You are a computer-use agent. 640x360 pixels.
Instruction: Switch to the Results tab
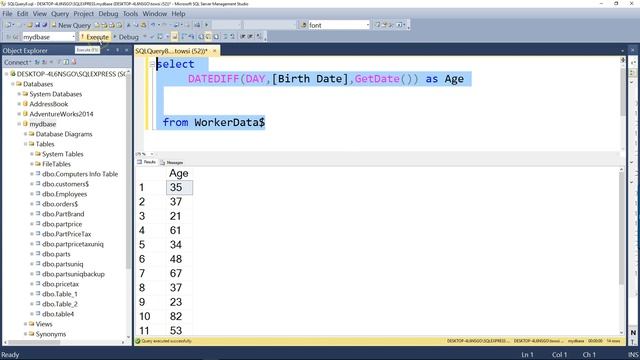point(147,162)
